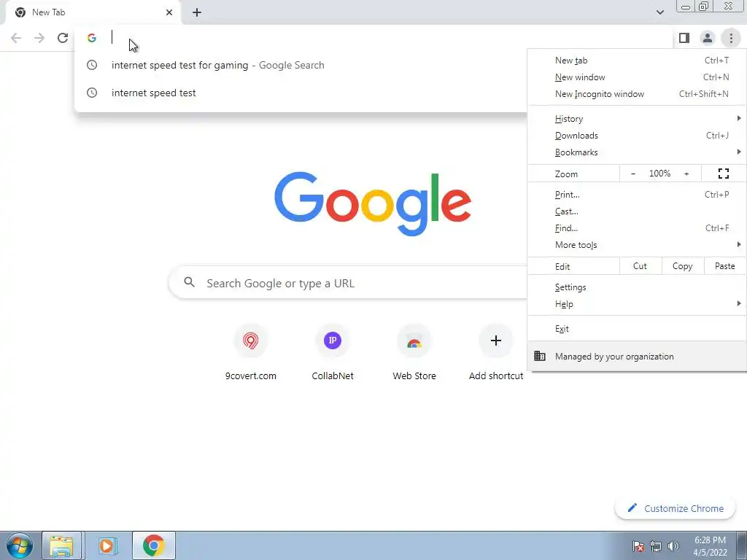Open the 9covert.com shortcut
The height and width of the screenshot is (560, 747).
[x=251, y=352]
